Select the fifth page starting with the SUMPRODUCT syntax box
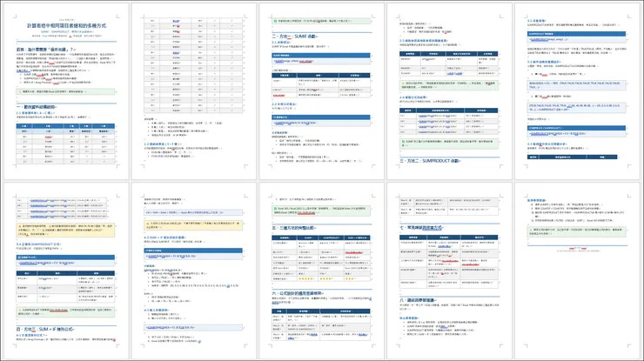The height and width of the screenshot is (361, 644). [577, 91]
